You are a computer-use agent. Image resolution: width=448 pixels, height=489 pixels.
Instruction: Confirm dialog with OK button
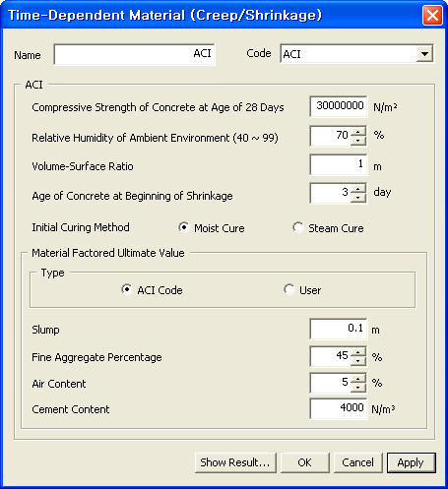tap(305, 462)
